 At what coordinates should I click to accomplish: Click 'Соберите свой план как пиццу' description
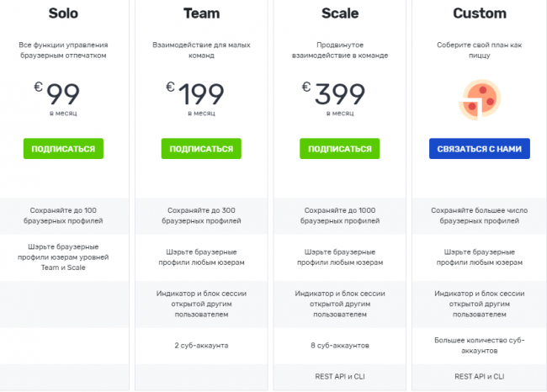pos(479,50)
